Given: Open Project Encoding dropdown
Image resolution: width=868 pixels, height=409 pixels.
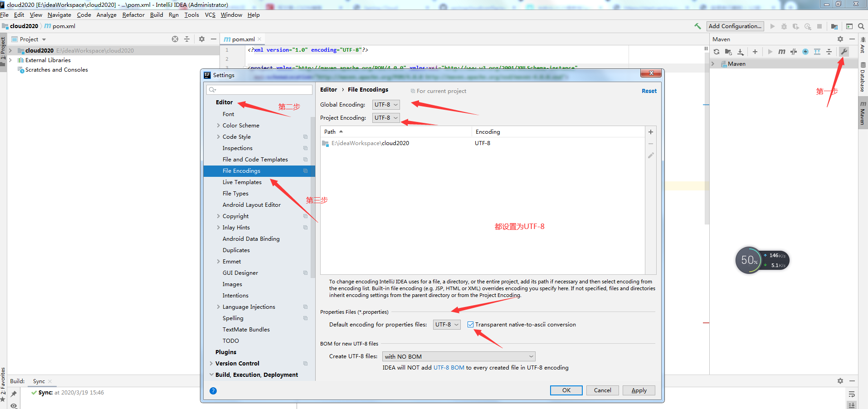Looking at the screenshot, I should coord(386,118).
